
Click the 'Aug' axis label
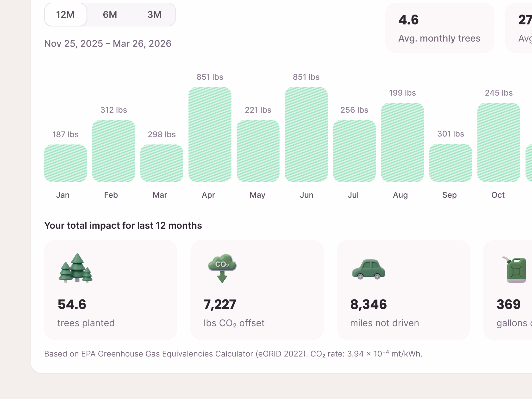[x=401, y=195]
